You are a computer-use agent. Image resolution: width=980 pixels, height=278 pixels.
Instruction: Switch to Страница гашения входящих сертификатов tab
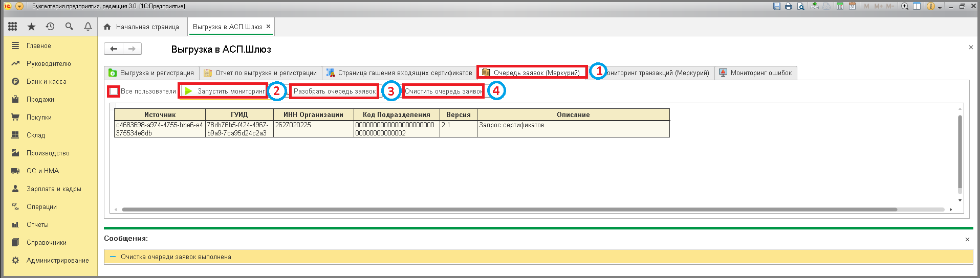pyautogui.click(x=399, y=73)
